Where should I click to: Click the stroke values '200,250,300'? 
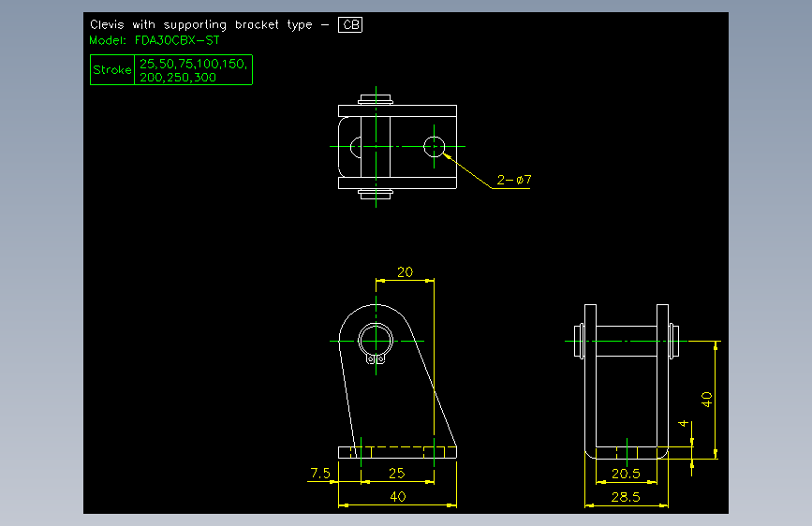click(178, 77)
